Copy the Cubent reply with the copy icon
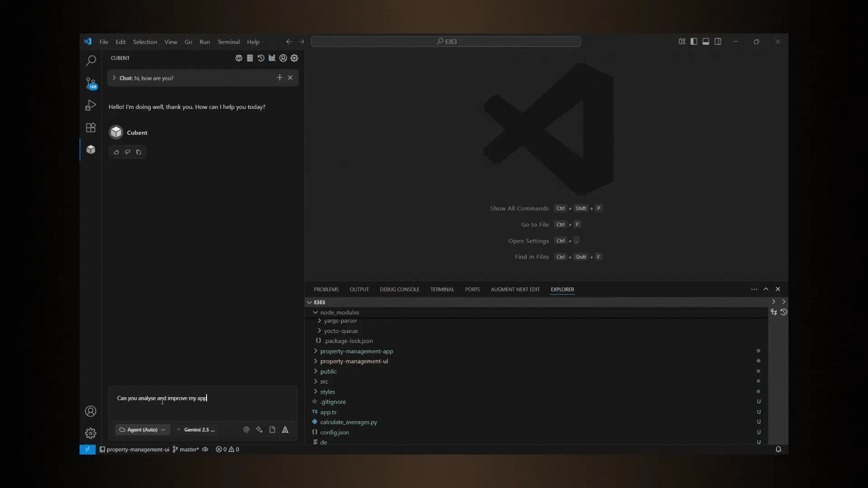The height and width of the screenshot is (488, 868). (x=139, y=152)
